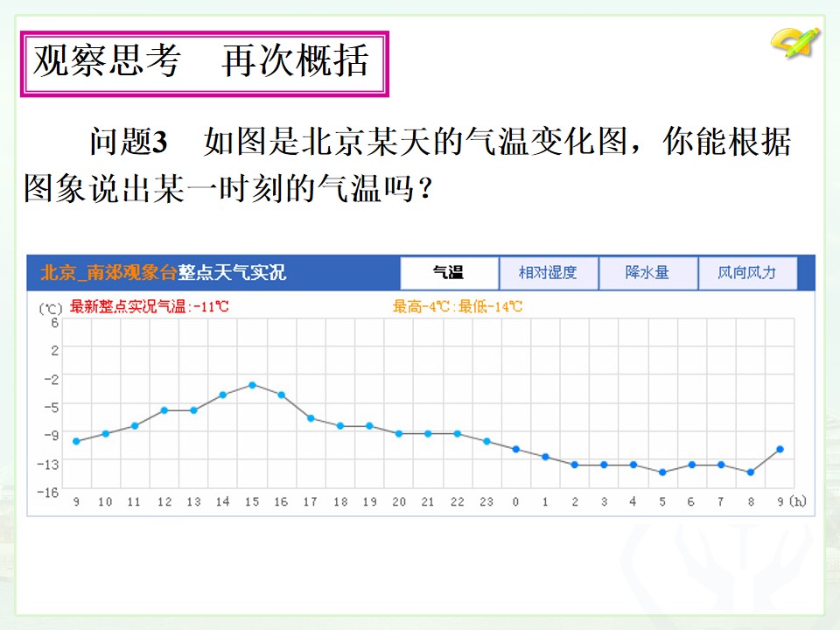Click the x-axis label 23
Image resolution: width=840 pixels, height=630 pixels.
(486, 502)
